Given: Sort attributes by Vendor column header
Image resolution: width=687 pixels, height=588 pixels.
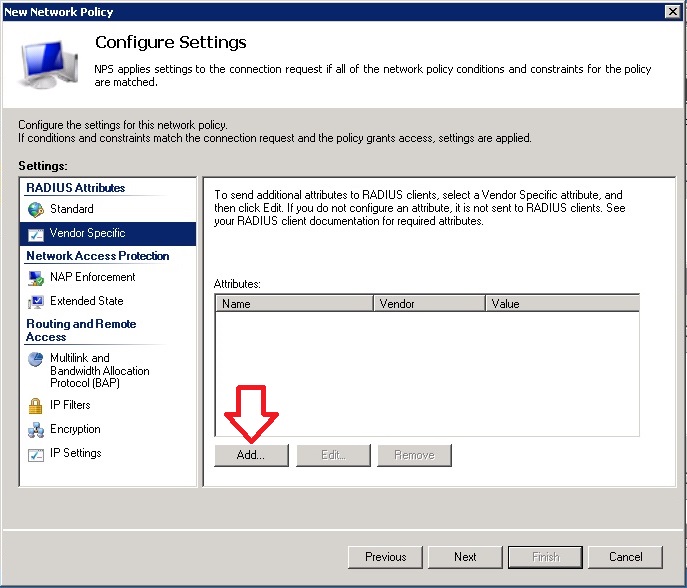Looking at the screenshot, I should tap(428, 303).
